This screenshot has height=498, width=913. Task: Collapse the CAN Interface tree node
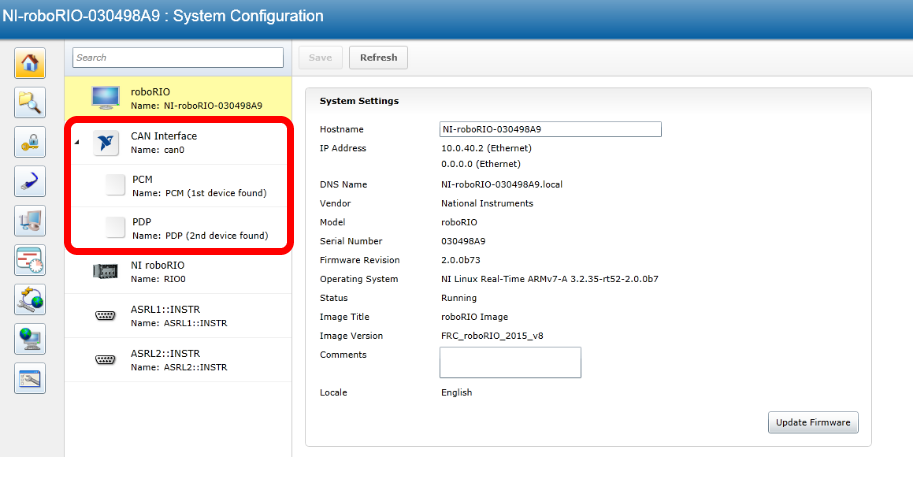[x=77, y=142]
